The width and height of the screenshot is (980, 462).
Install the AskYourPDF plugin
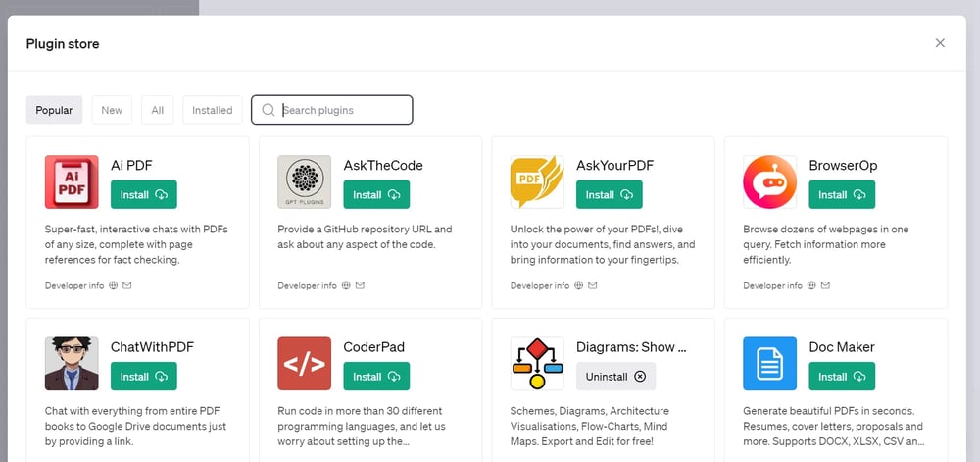[x=610, y=194]
